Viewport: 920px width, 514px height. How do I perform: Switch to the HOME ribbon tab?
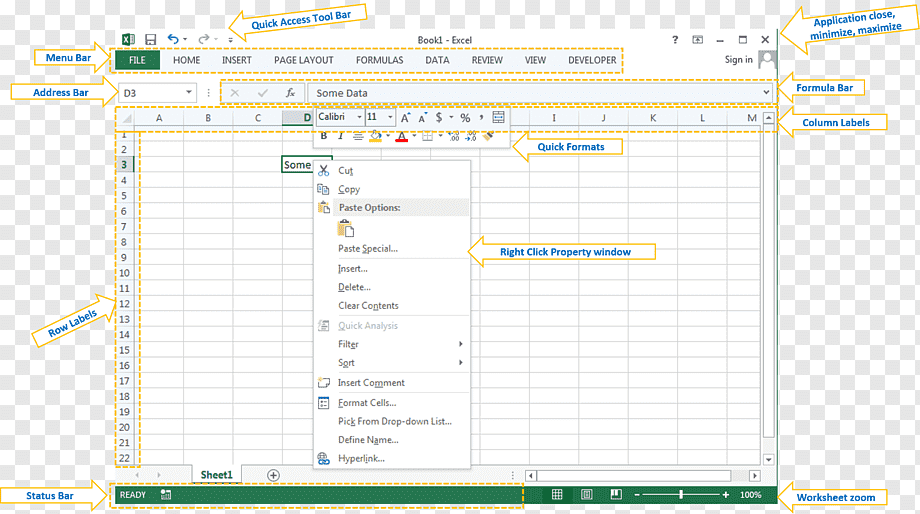[x=187, y=60]
